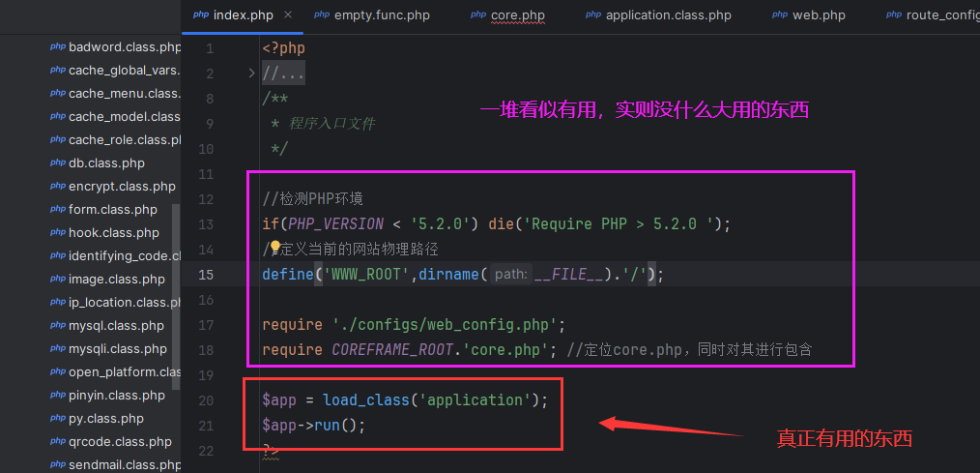Select image.class.php in the file list

click(116, 280)
